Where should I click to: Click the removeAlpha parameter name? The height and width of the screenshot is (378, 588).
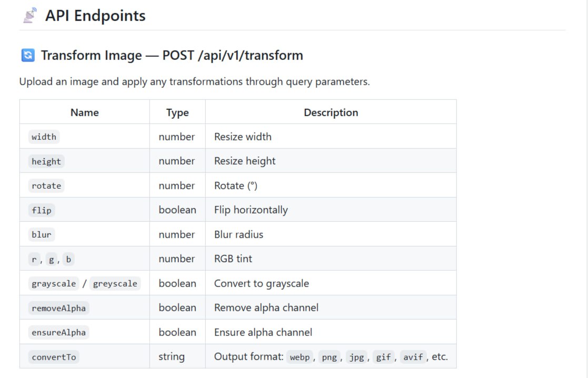click(x=58, y=308)
